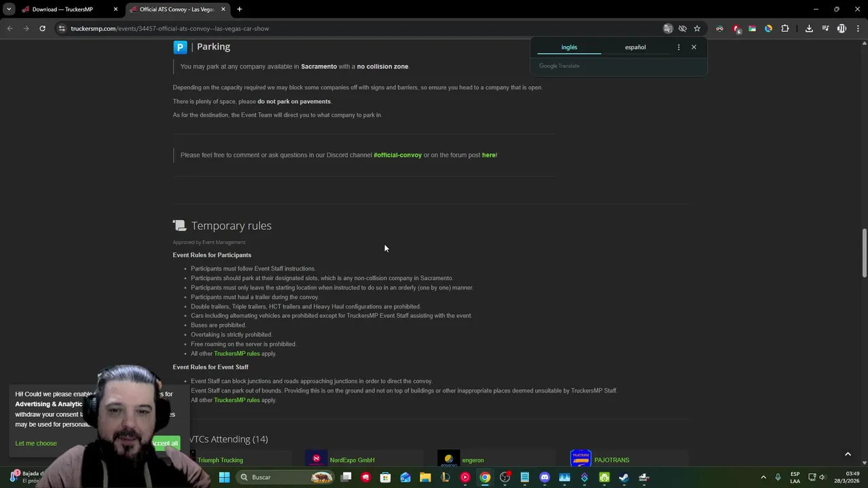Open Chrome three-dot menu
This screenshot has width=868, height=488.
click(x=859, y=28)
